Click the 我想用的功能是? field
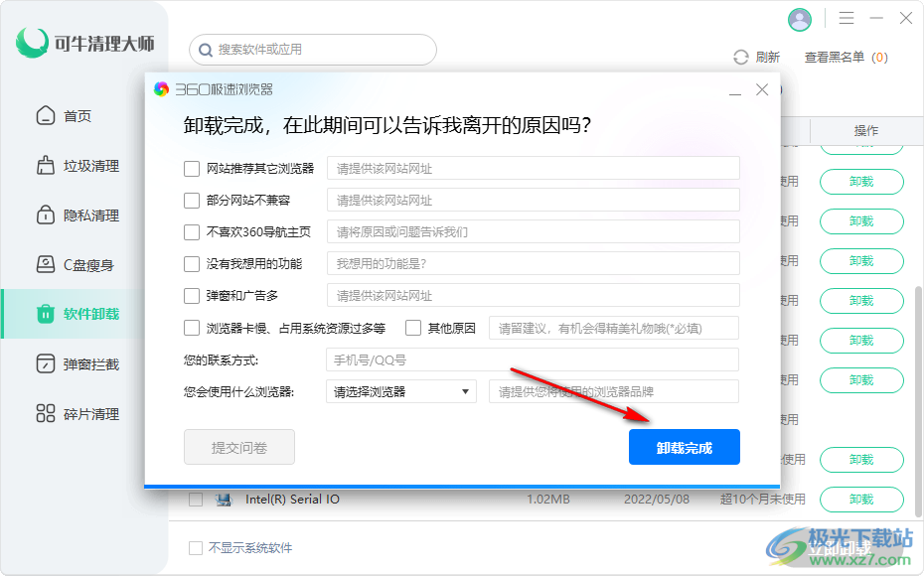This screenshot has height=576, width=924. point(534,264)
